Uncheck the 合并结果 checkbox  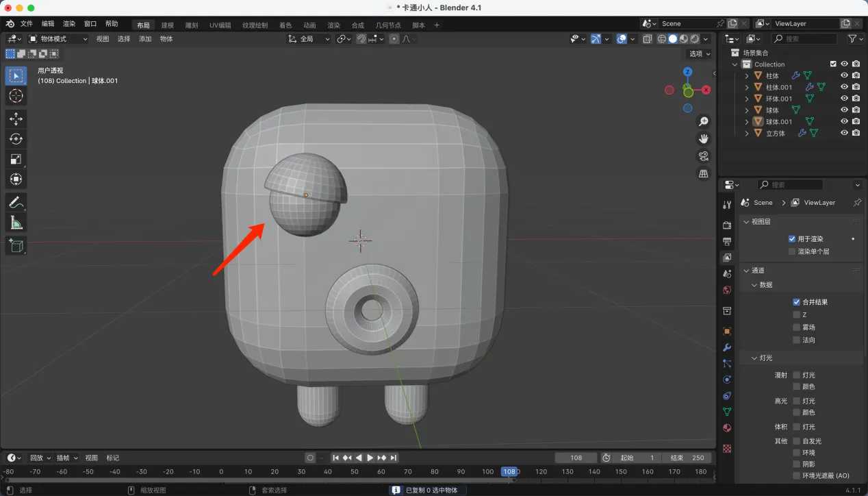click(796, 301)
